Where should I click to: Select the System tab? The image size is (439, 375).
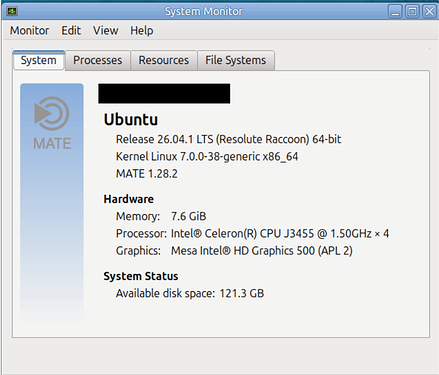39,60
